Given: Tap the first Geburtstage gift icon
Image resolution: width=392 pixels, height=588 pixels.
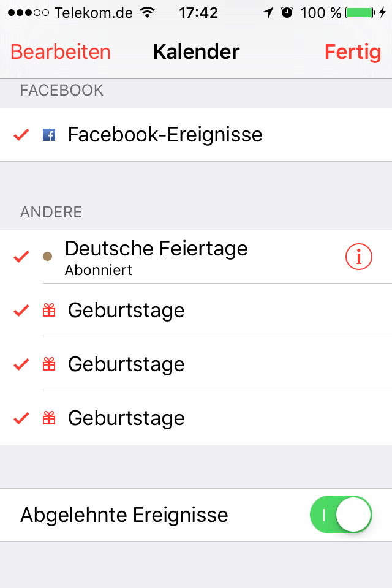Looking at the screenshot, I should [49, 311].
